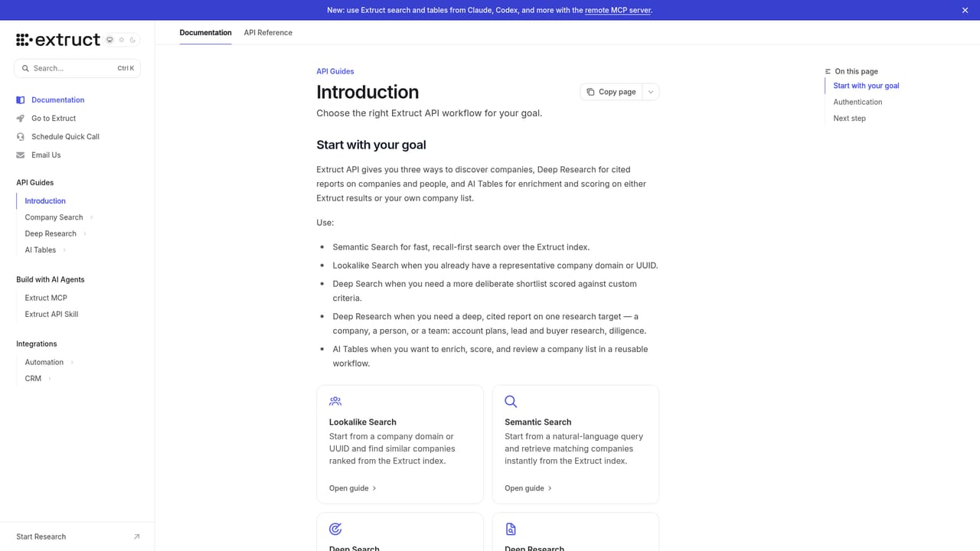
Task: Click the Lookalike Search people icon
Action: pos(335,401)
